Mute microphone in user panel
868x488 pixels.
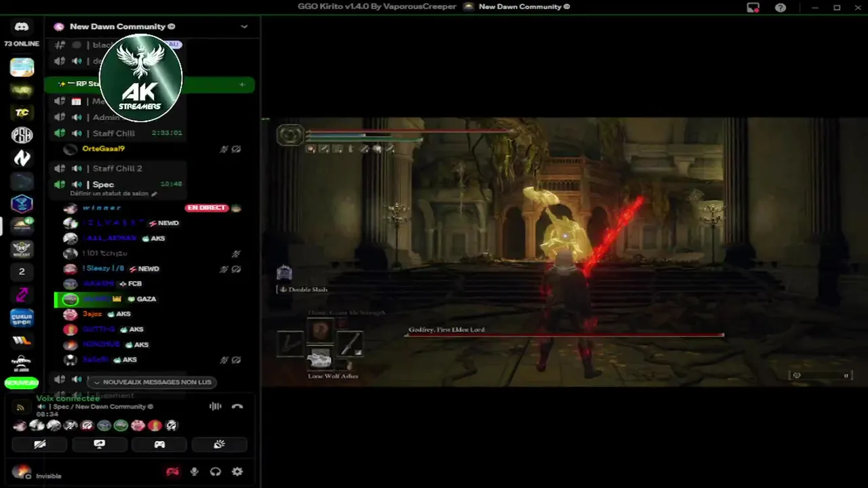[195, 472]
